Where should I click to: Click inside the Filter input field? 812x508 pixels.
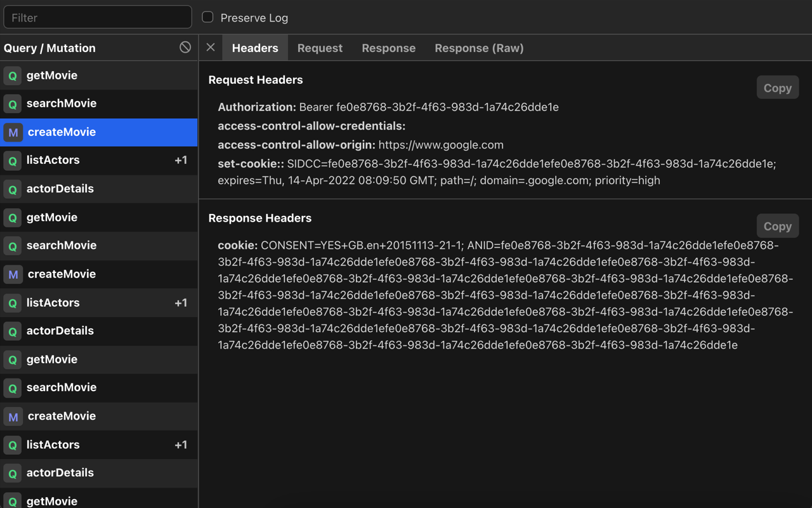pyautogui.click(x=97, y=17)
